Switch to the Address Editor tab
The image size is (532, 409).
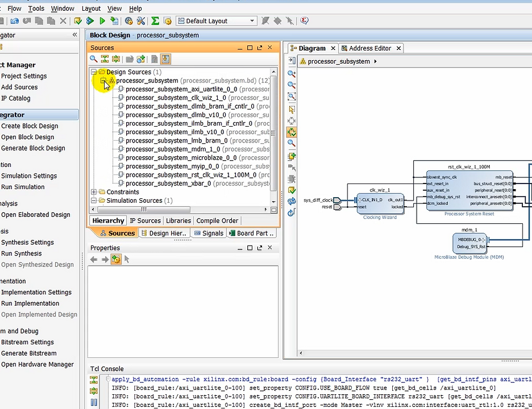coord(370,48)
